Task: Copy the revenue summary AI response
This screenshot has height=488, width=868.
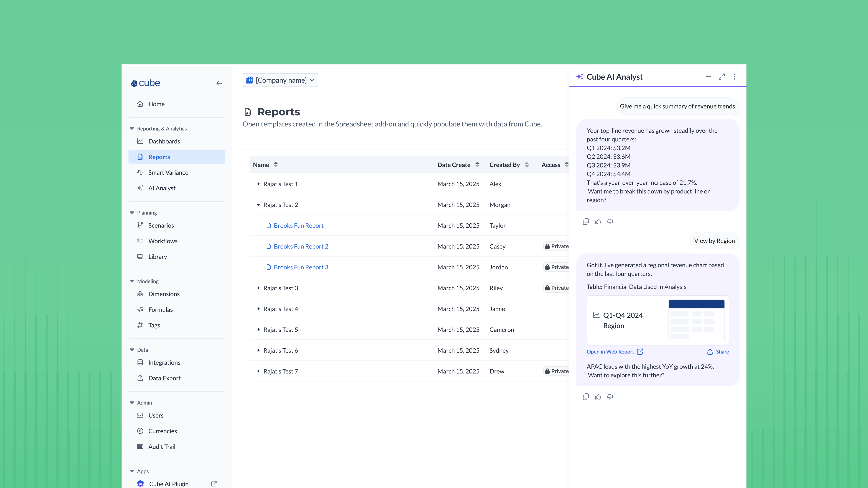Action: (586, 221)
